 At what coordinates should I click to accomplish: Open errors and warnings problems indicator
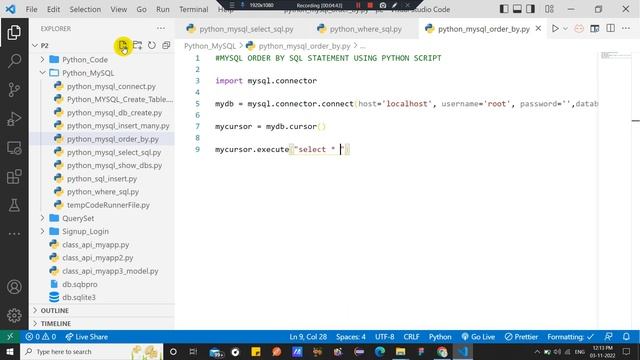coord(40,337)
